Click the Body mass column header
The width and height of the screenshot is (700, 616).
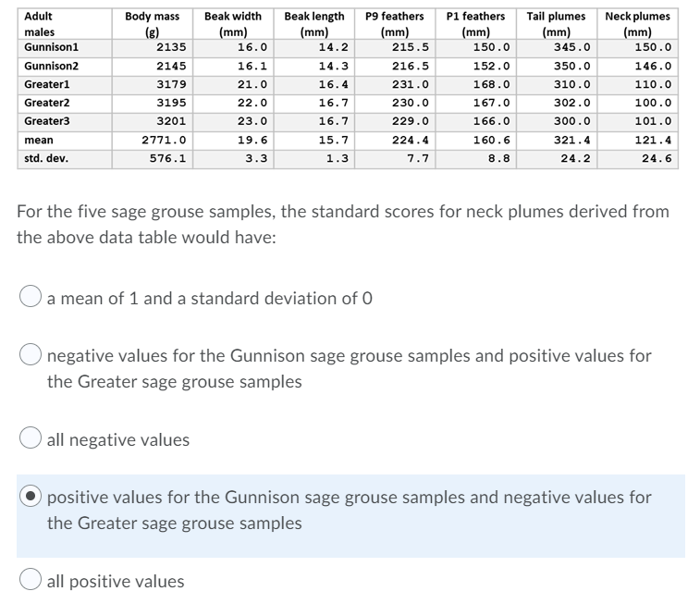[x=153, y=24]
